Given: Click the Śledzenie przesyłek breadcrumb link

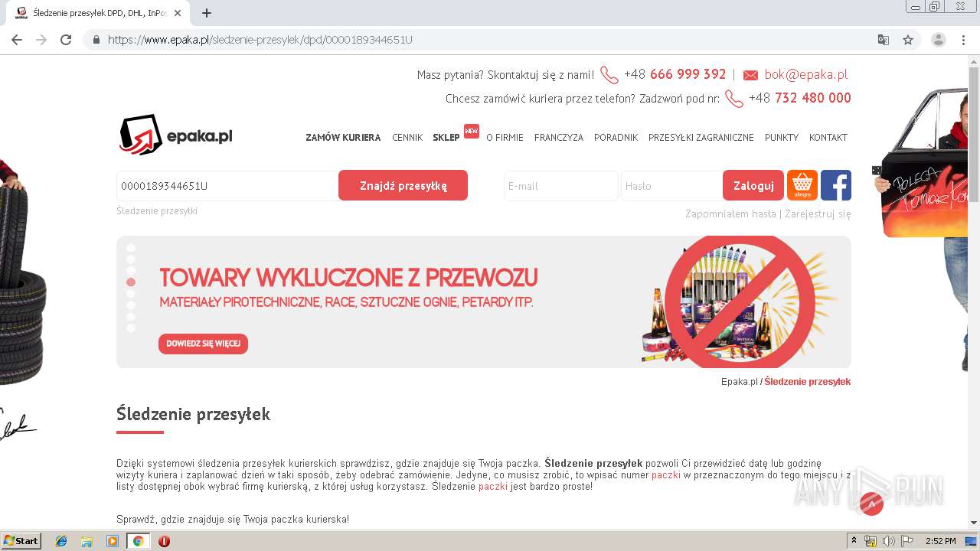Looking at the screenshot, I should click(808, 381).
